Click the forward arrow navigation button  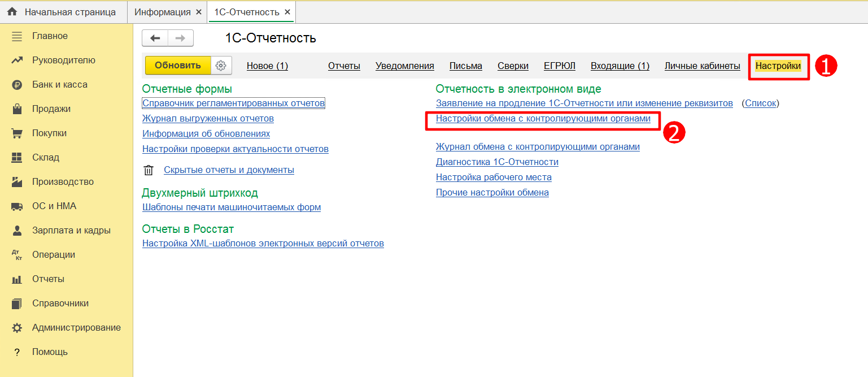[181, 38]
